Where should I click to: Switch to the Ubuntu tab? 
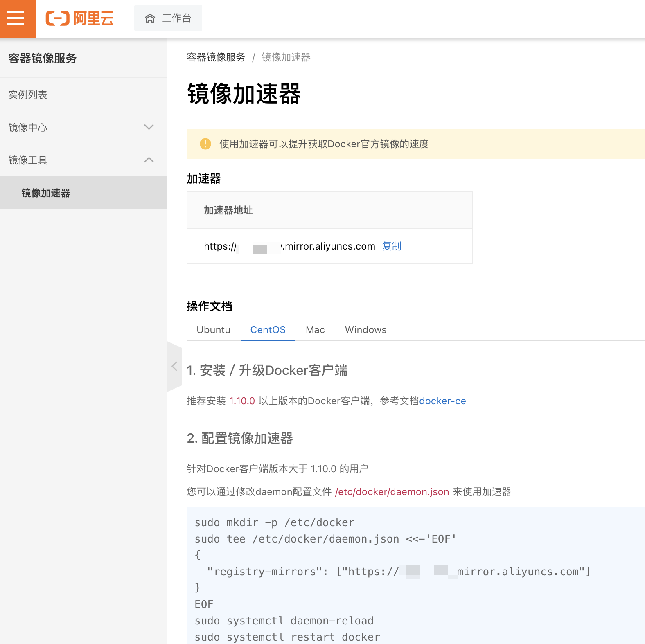213,330
